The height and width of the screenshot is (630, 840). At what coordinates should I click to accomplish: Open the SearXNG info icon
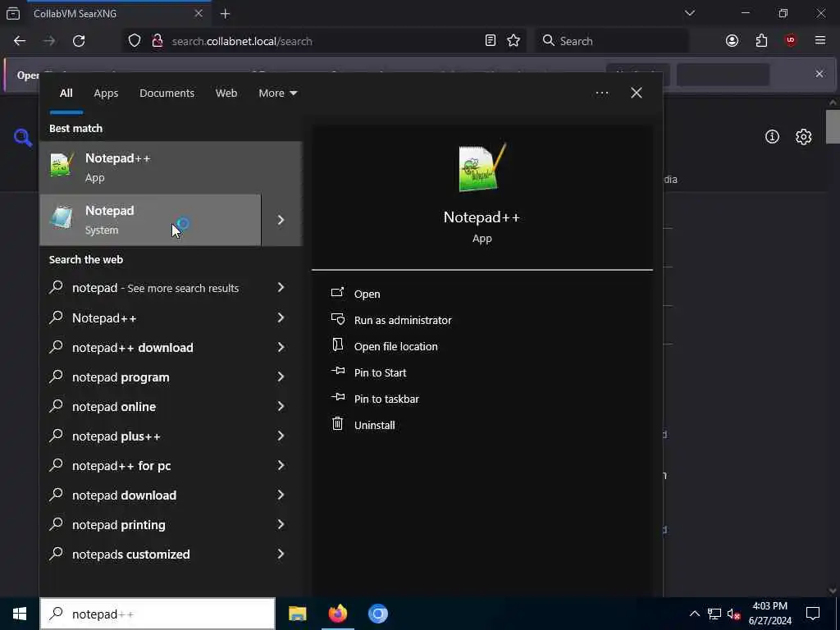(772, 137)
